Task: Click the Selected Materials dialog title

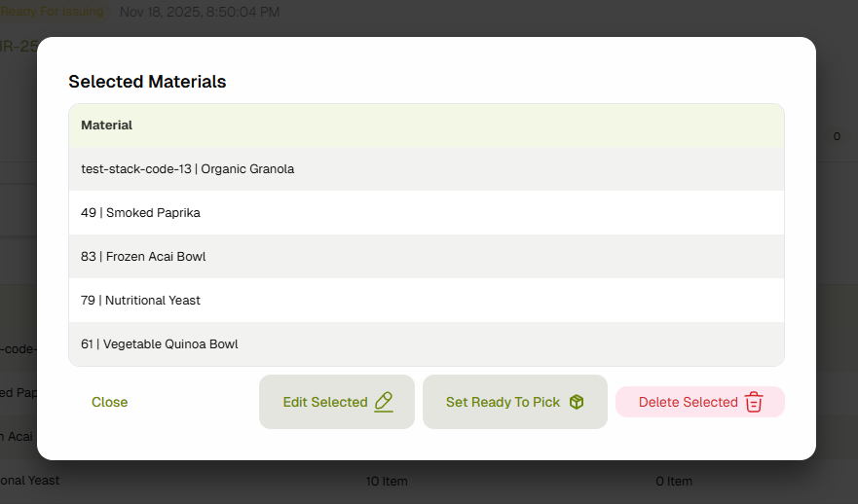Action: tap(147, 82)
